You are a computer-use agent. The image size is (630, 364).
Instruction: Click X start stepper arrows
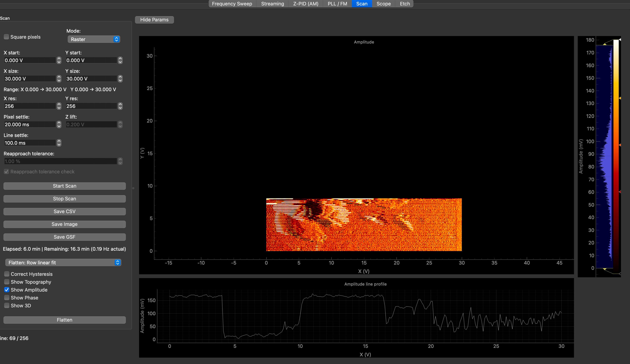pos(59,60)
